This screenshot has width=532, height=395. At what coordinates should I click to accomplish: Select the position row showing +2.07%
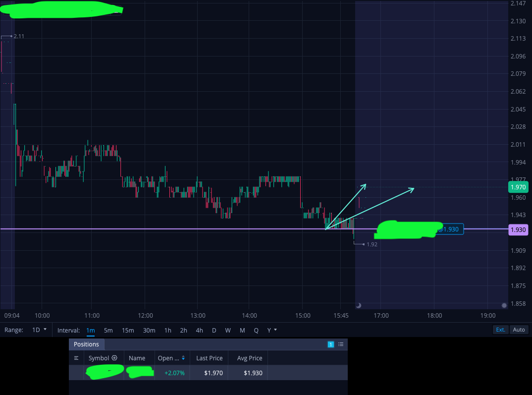pyautogui.click(x=209, y=373)
